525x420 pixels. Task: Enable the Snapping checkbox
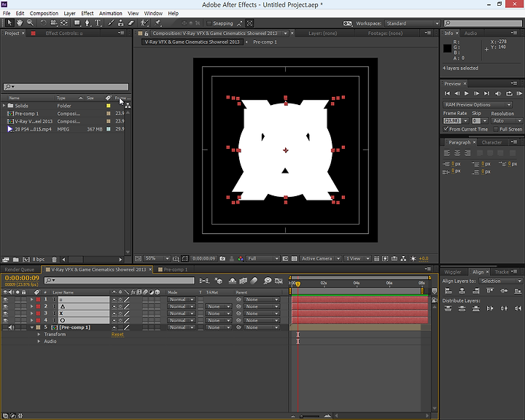pyautogui.click(x=209, y=23)
